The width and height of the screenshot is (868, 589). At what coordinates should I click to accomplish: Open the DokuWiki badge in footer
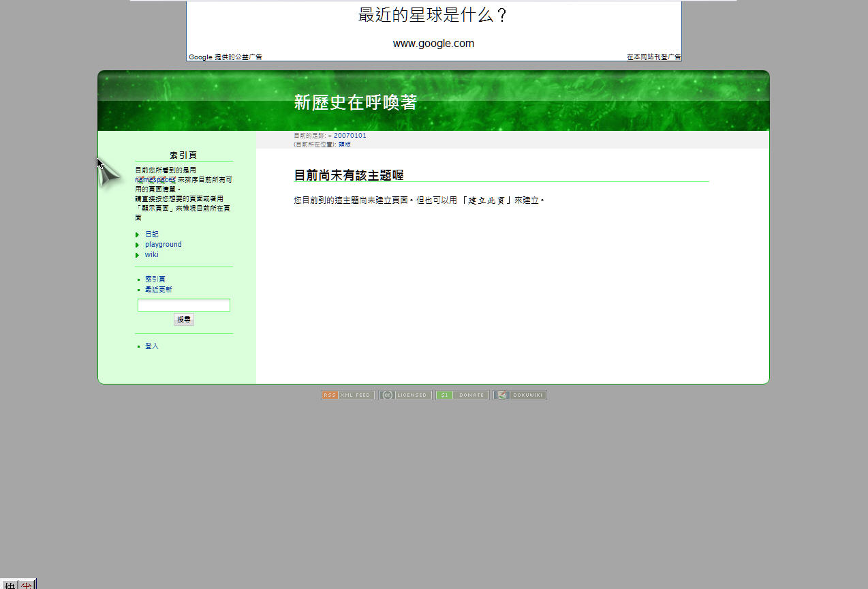tap(519, 395)
